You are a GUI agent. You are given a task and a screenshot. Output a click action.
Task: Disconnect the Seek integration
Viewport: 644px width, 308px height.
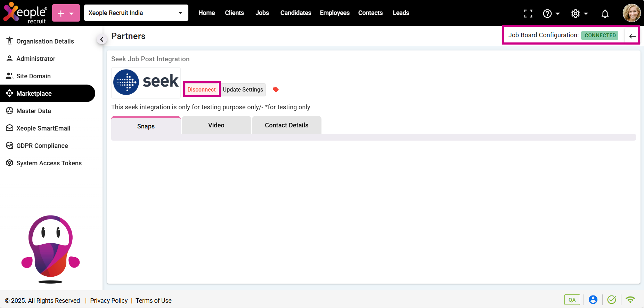(x=202, y=89)
